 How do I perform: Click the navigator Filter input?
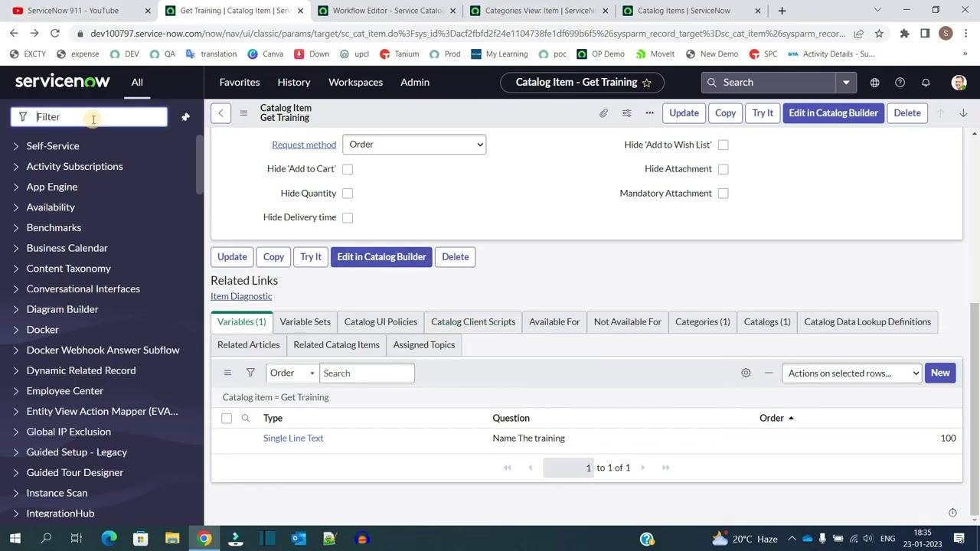tap(89, 117)
